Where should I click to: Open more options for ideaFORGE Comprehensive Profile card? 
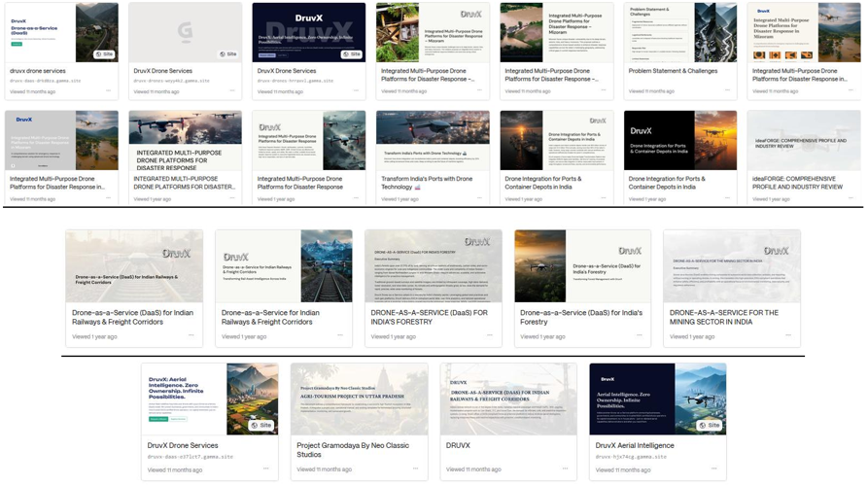coord(851,198)
